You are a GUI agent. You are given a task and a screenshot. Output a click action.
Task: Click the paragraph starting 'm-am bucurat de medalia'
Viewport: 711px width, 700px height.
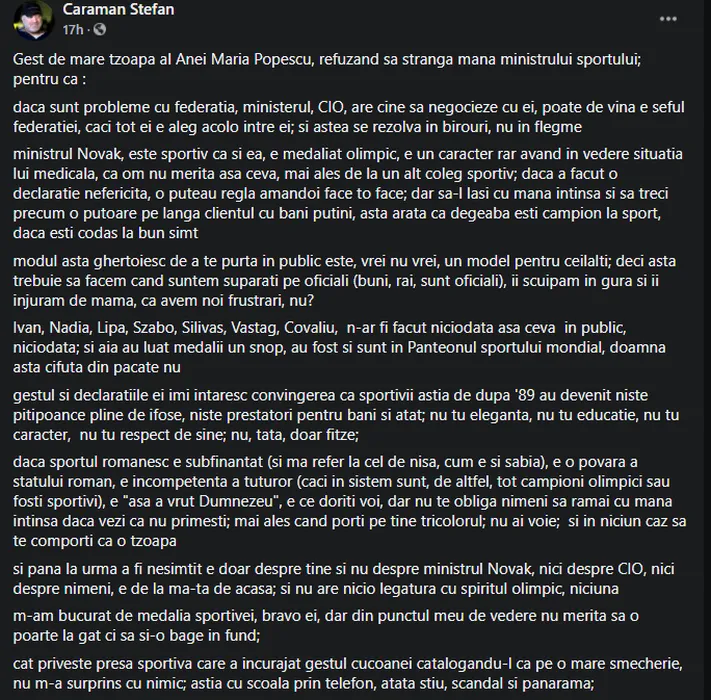326,626
